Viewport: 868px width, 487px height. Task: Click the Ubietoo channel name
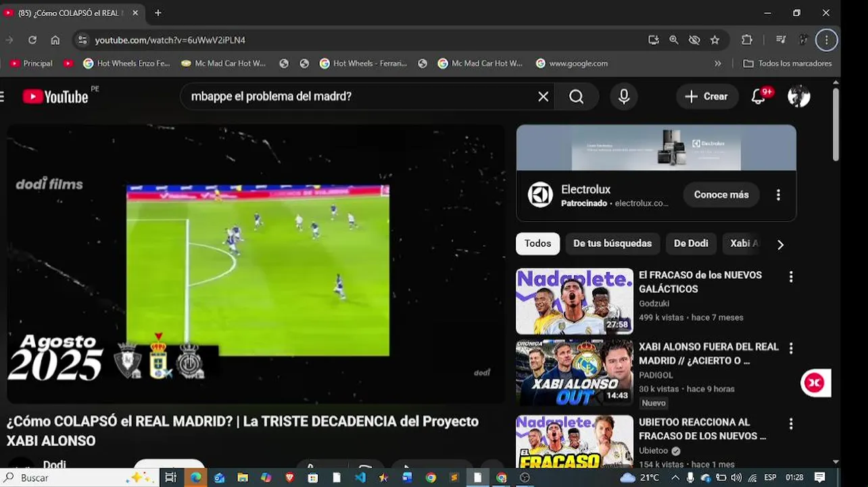coord(653,451)
